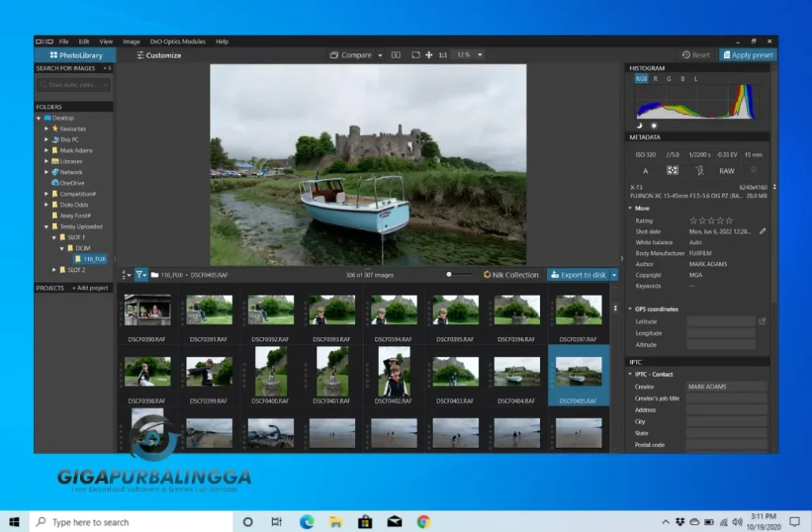Image resolution: width=812 pixels, height=532 pixels.
Task: Open the Image menu
Action: 131,40
